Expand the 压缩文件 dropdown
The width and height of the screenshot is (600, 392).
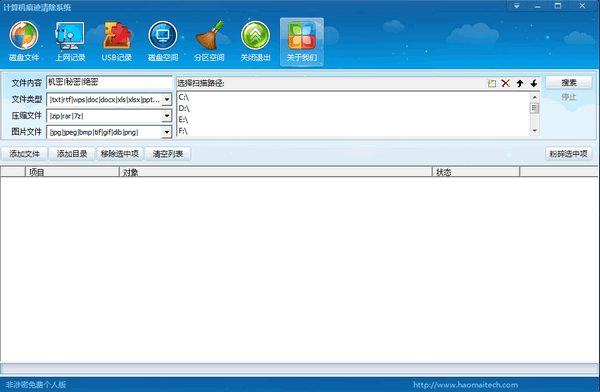point(167,116)
